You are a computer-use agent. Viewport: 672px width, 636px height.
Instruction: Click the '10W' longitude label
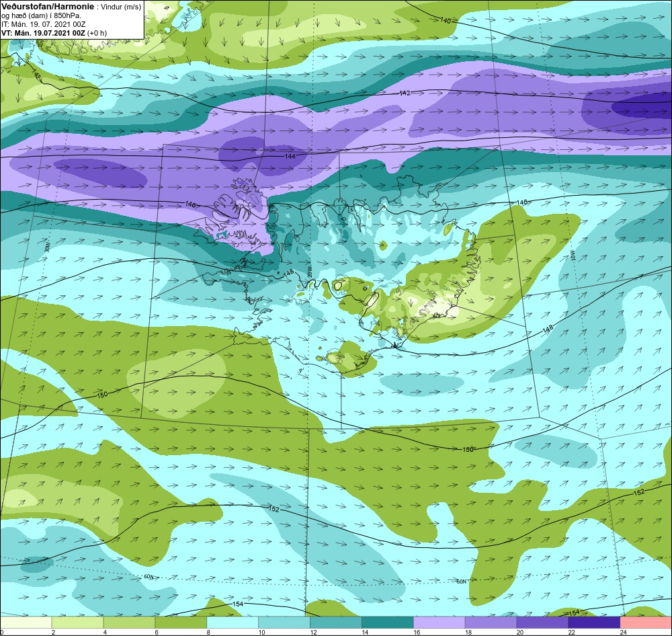[573, 255]
